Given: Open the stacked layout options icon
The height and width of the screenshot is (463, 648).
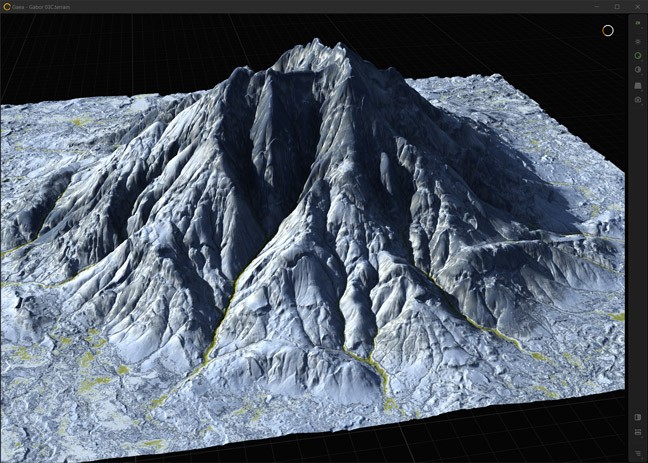Looking at the screenshot, I should tap(638, 432).
